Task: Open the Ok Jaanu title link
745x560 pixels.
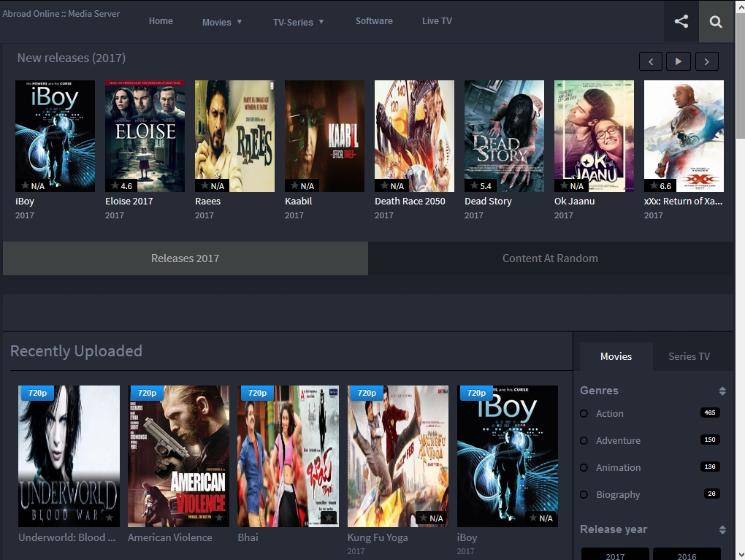Action: (574, 202)
